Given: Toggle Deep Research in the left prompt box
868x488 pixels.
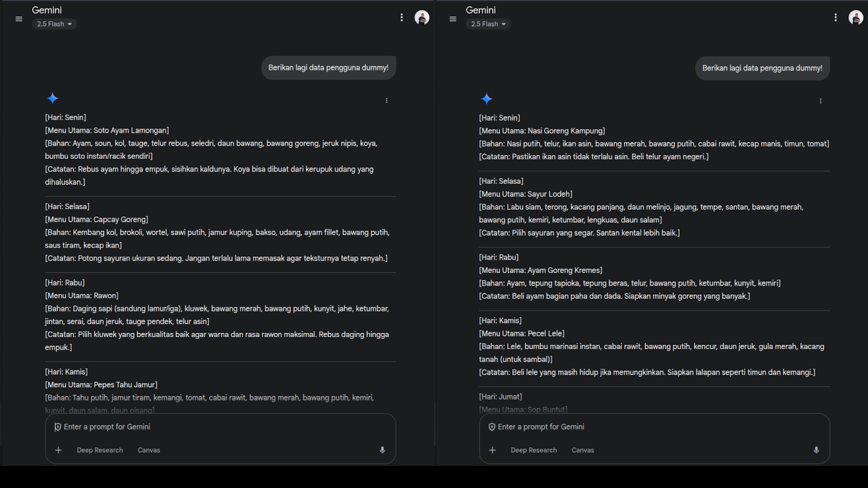Looking at the screenshot, I should [100, 450].
